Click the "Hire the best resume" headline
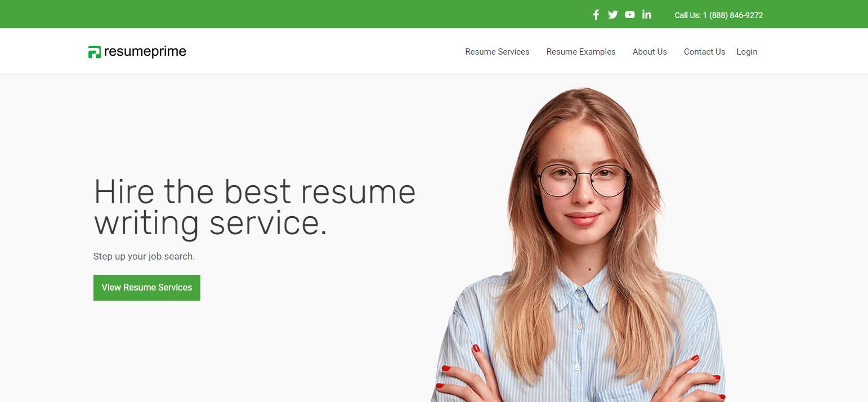868x402 pixels. pos(254,191)
